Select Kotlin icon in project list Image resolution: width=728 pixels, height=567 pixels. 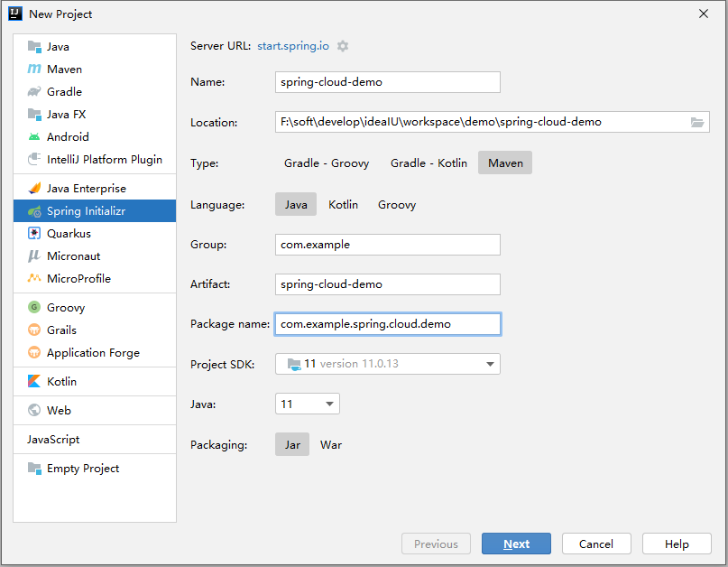click(x=34, y=382)
